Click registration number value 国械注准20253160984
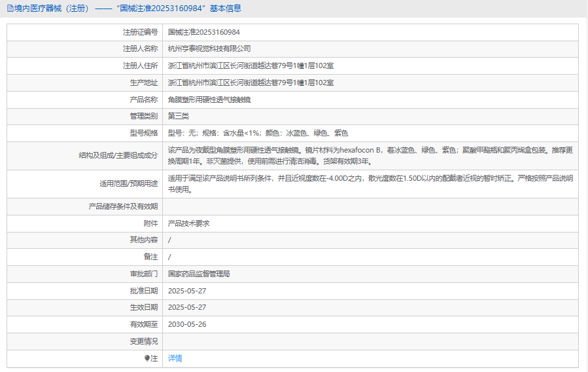 click(203, 31)
